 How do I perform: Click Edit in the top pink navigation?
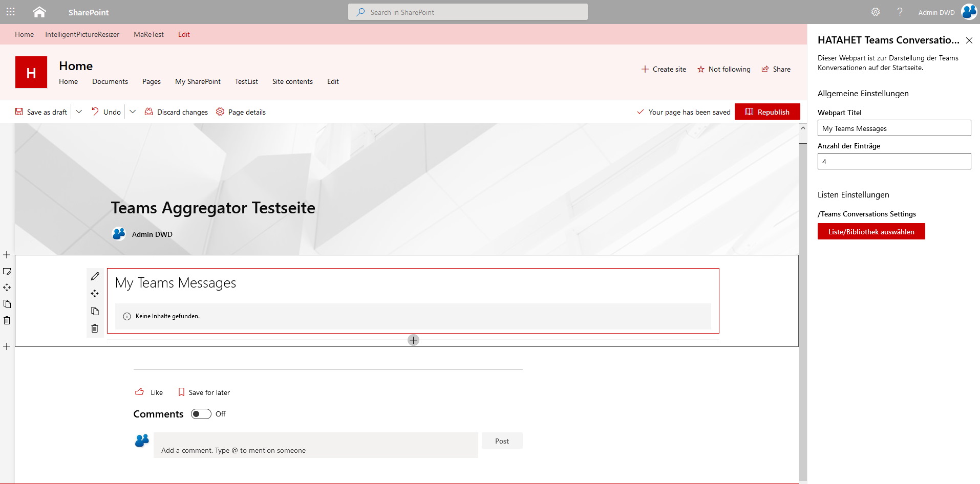click(184, 34)
